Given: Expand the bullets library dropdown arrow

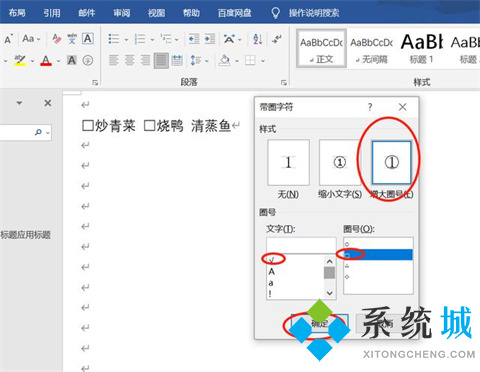Looking at the screenshot, I should [126, 40].
